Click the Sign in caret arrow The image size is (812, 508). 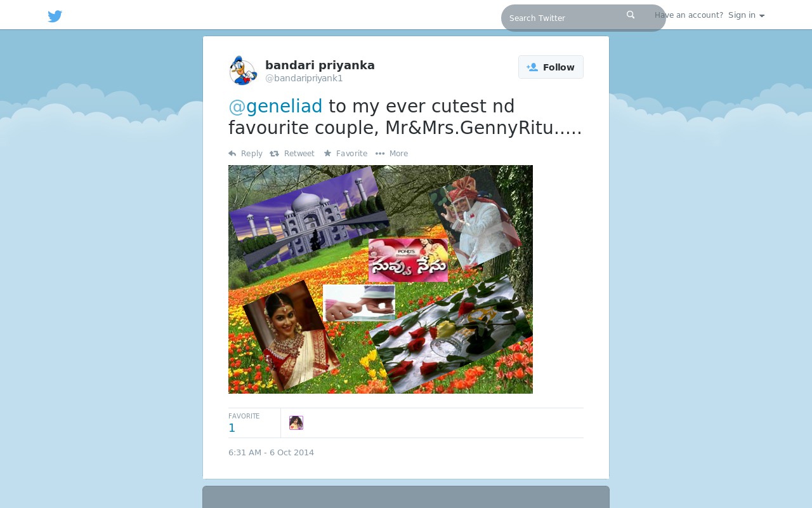[x=762, y=16]
